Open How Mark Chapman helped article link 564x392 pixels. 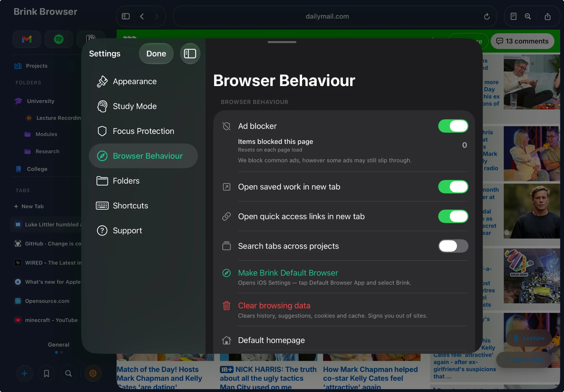pyautogui.click(x=371, y=377)
